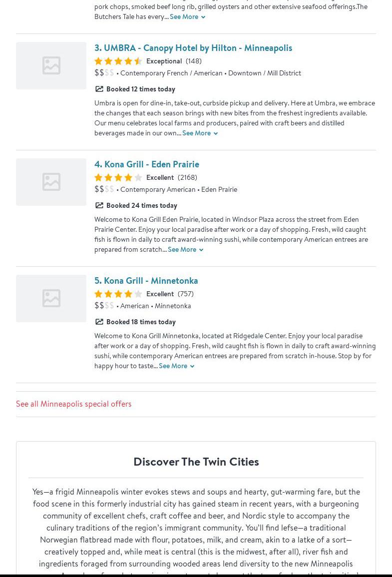
Task: Click the booked icon beside 'Booked 24 times today'
Action: [99, 206]
